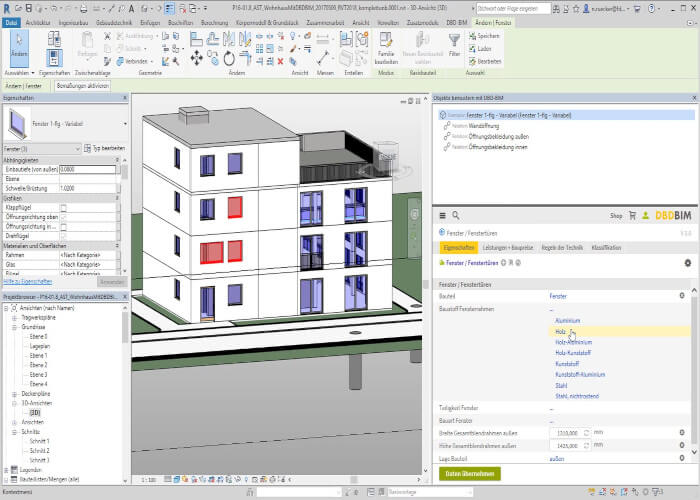Open the Einfügen ribbon tab
Image resolution: width=700 pixels, height=500 pixels.
[150, 22]
